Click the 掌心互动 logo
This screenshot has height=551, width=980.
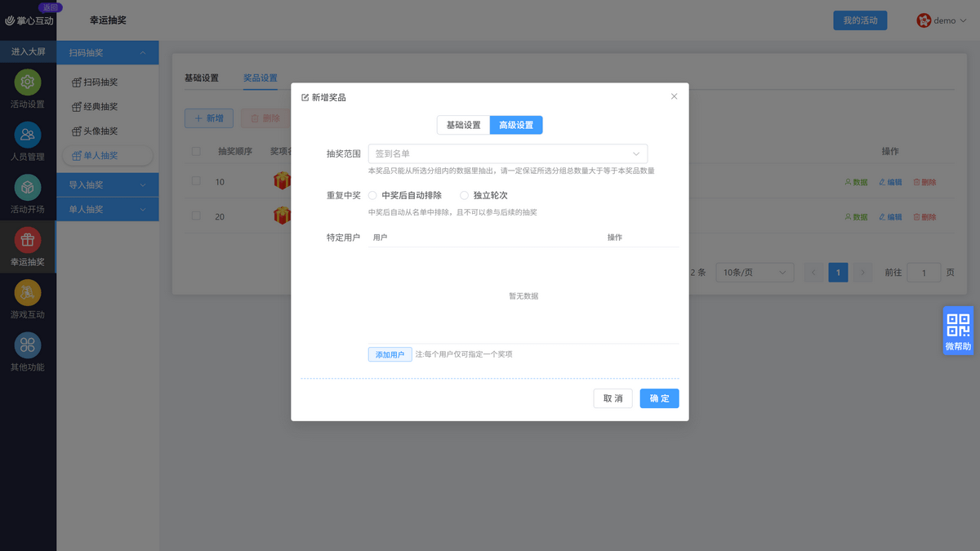(x=29, y=20)
